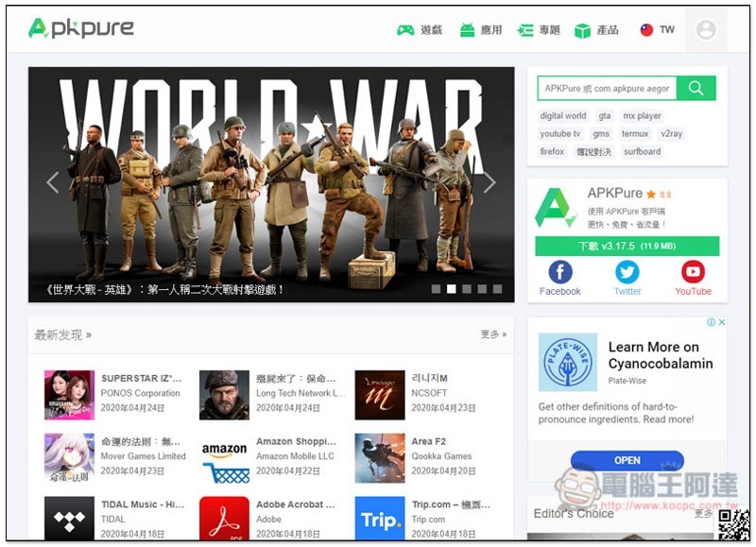Open the 最新发现 section heading
The height and width of the screenshot is (547, 756).
coord(62,335)
